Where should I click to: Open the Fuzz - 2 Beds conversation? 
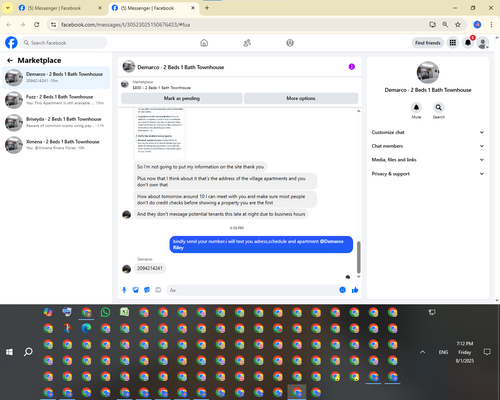point(56,100)
